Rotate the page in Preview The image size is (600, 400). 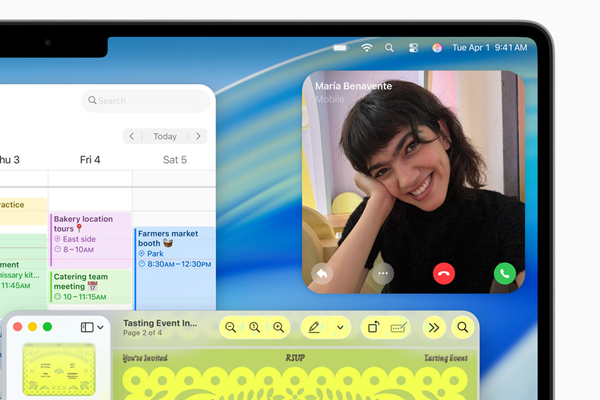point(373,328)
